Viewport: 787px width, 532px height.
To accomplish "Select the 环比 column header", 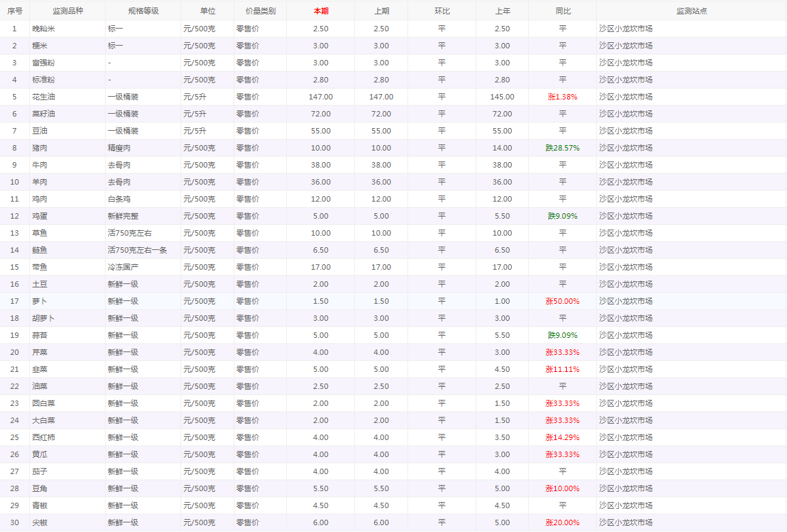I will 442,11.
